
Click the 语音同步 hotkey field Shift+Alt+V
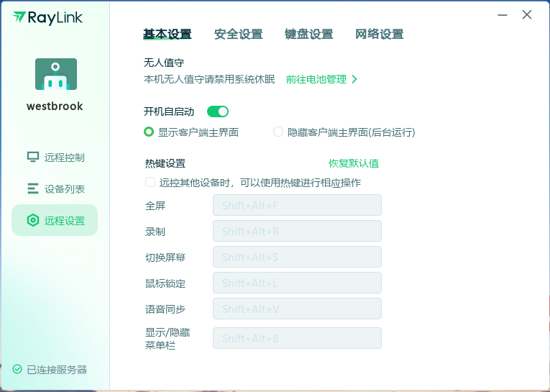pos(297,309)
